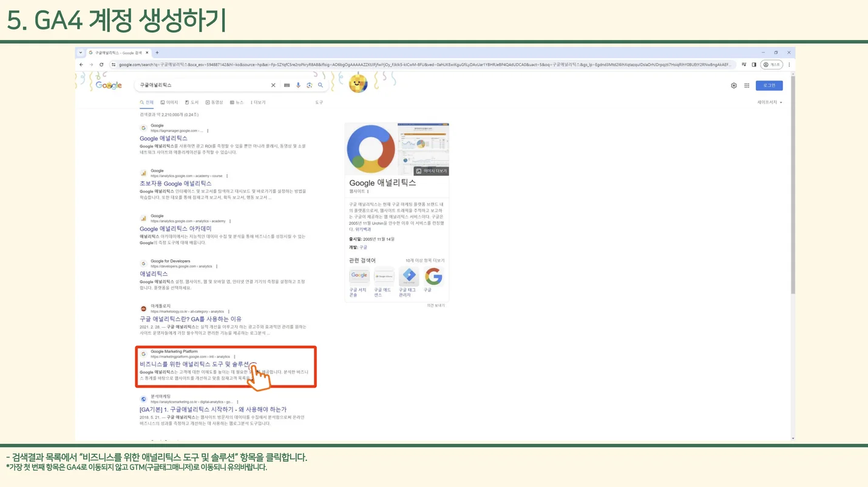Open the 도구 search tools
Viewport: 868px width, 487px height.
[319, 102]
